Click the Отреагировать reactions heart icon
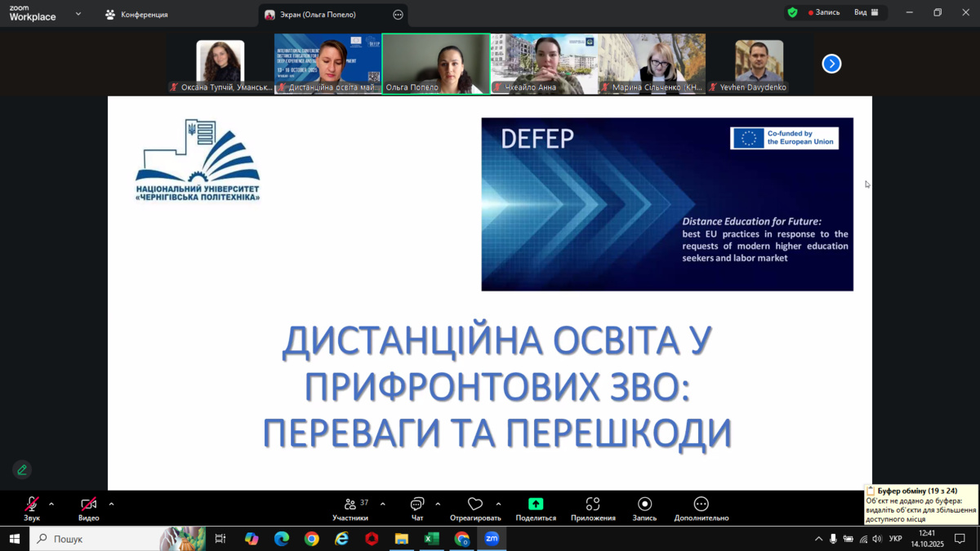This screenshot has height=551, width=980. [x=475, y=505]
